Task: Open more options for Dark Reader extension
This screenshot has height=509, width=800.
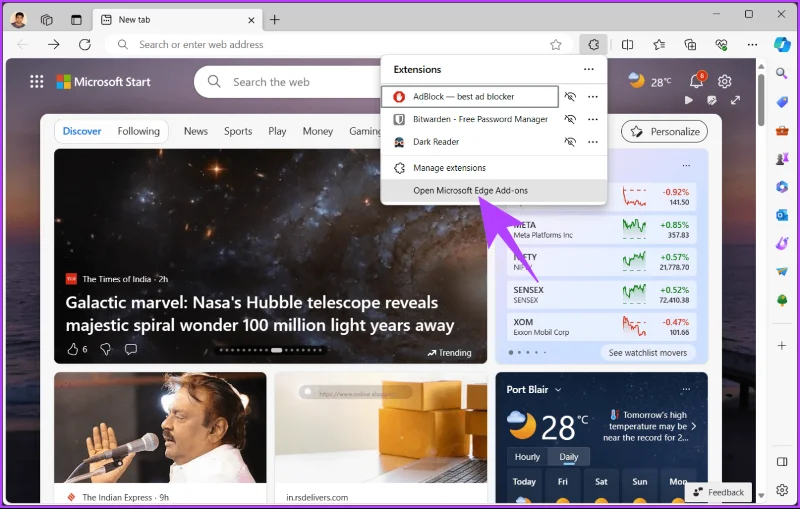Action: click(x=592, y=142)
